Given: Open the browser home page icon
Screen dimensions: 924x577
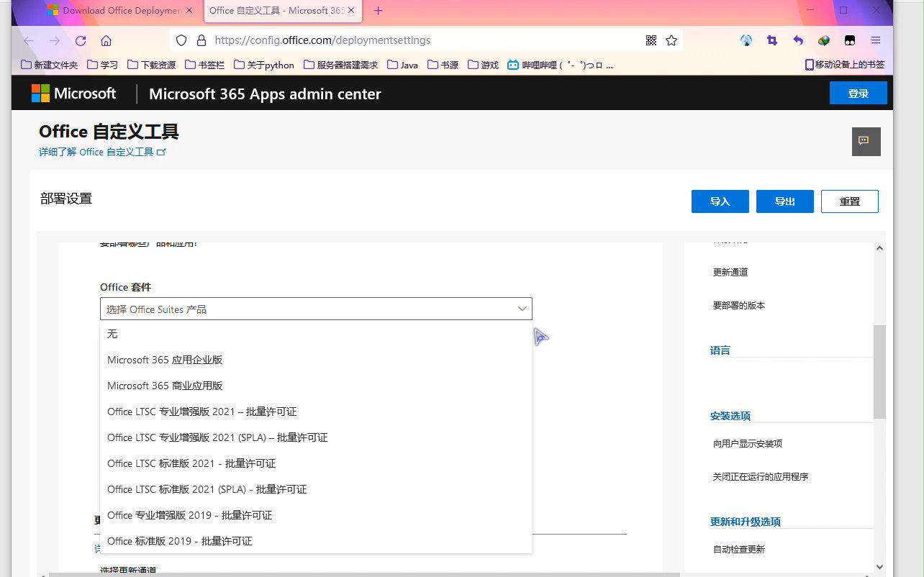Looking at the screenshot, I should (107, 40).
